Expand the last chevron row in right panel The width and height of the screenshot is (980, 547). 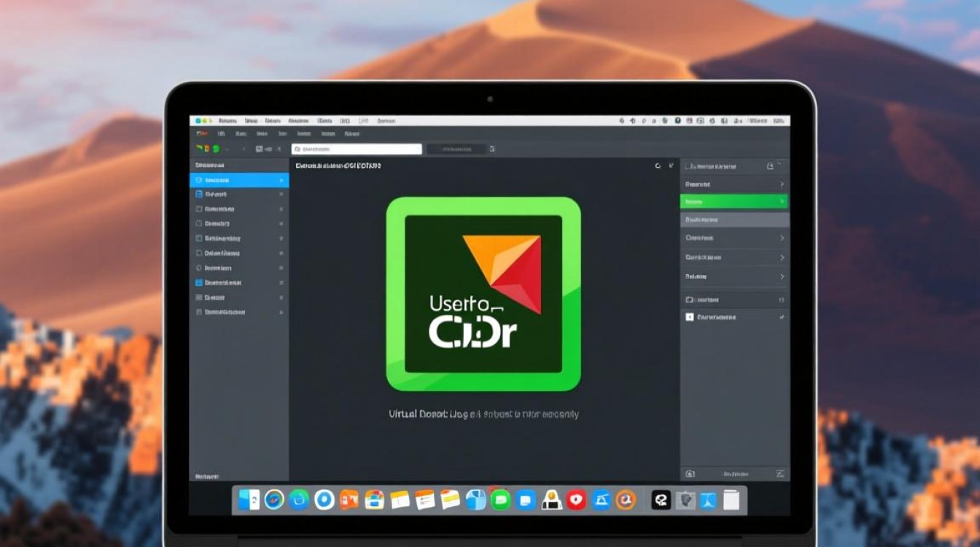(x=782, y=277)
